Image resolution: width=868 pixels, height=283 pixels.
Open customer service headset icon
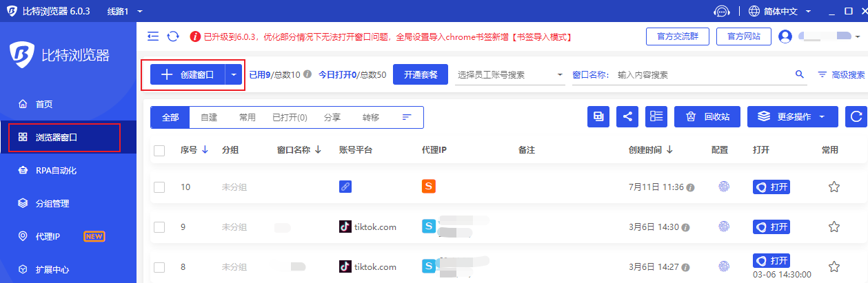click(x=722, y=12)
